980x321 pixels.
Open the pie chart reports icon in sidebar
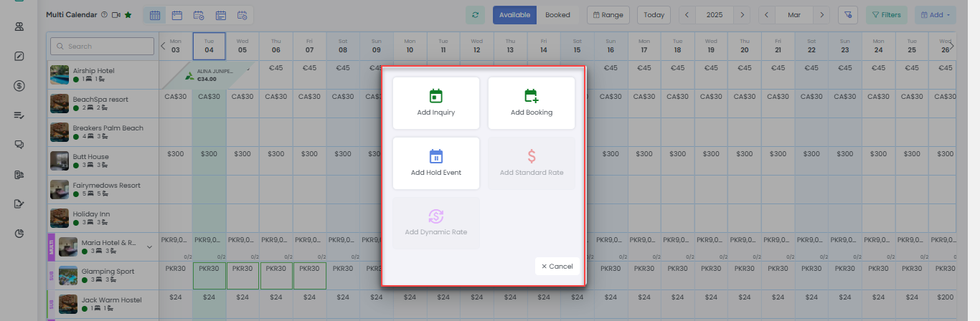tap(19, 234)
